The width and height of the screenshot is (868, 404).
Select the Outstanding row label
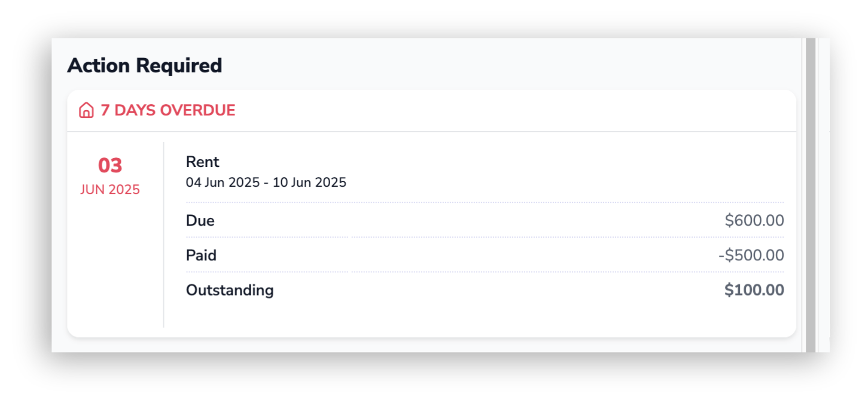(230, 290)
